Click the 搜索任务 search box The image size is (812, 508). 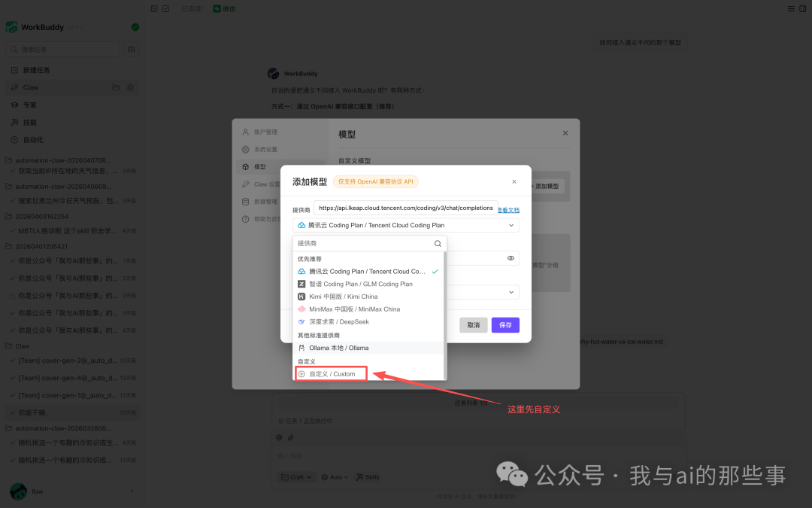(x=62, y=49)
